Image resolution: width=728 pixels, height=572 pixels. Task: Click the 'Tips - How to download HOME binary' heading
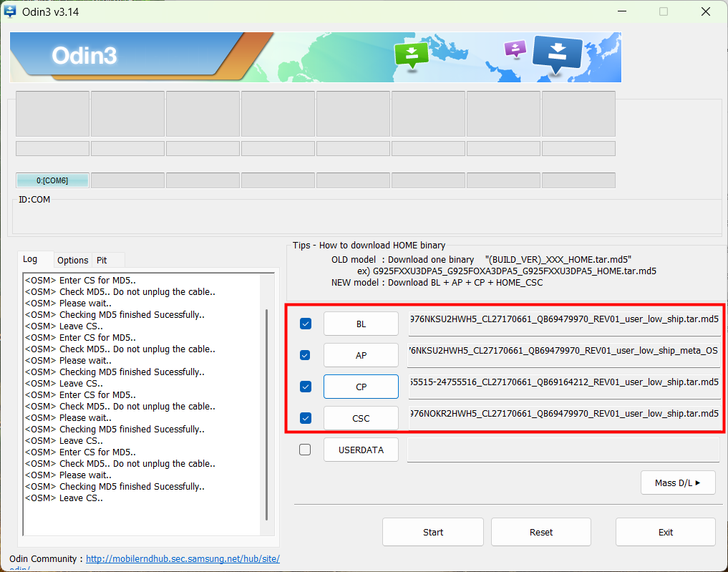(x=369, y=245)
